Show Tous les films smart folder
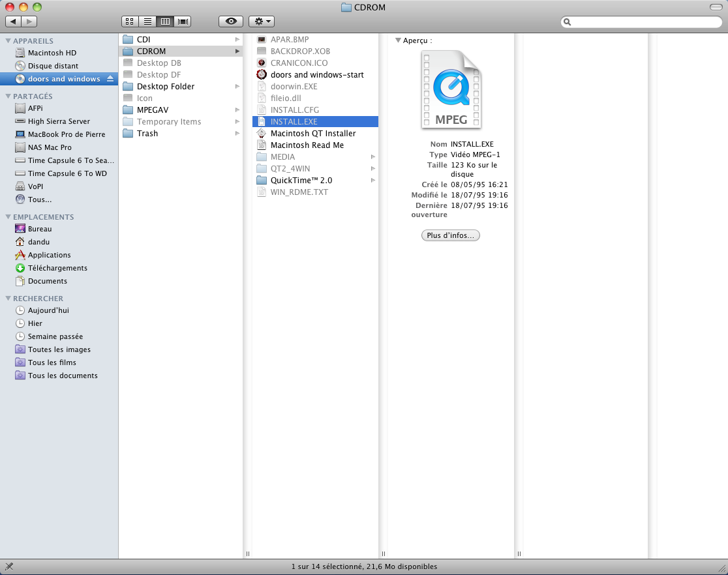This screenshot has width=728, height=575. click(x=59, y=362)
